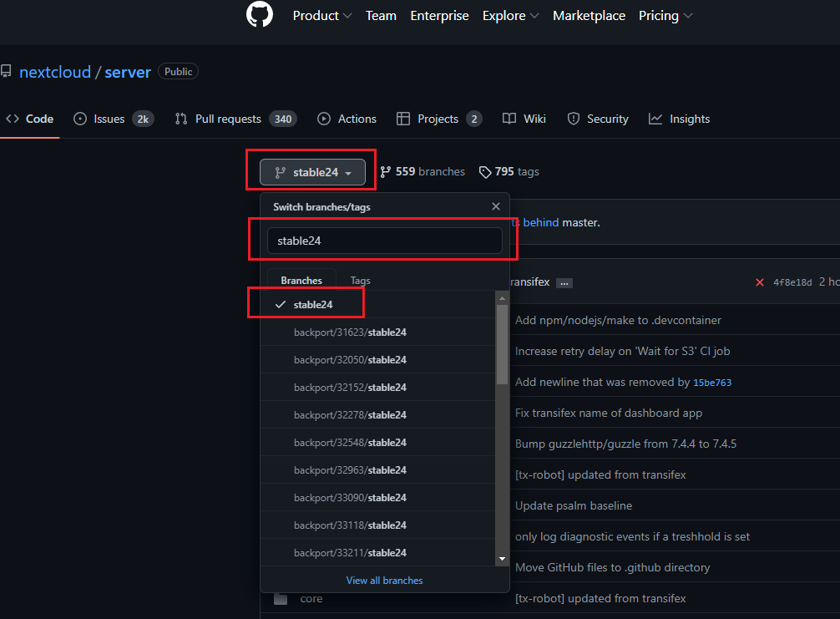Open the core folder

[311, 599]
